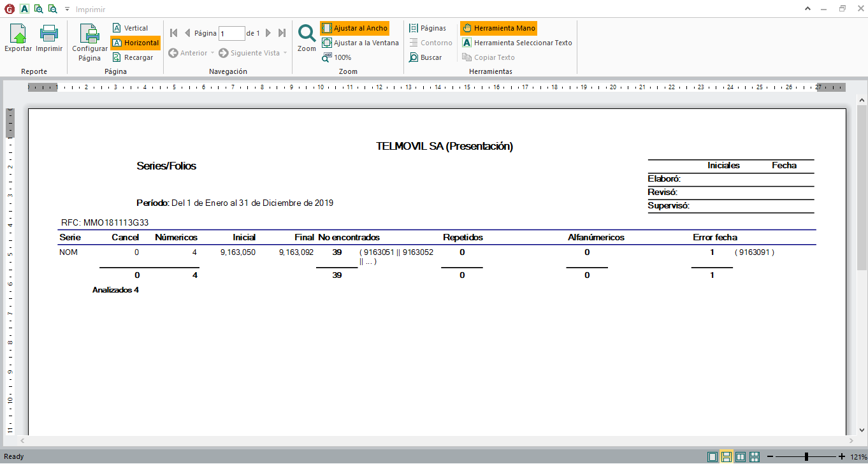Expand the Quick Access Toolbar dropdown
The width and height of the screenshot is (868, 464).
tap(67, 10)
